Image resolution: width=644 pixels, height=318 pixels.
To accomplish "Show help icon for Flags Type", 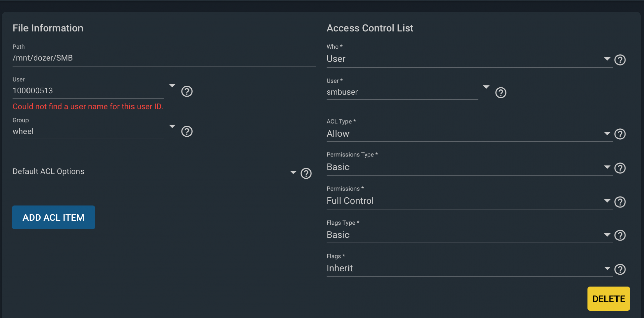I will (x=620, y=235).
